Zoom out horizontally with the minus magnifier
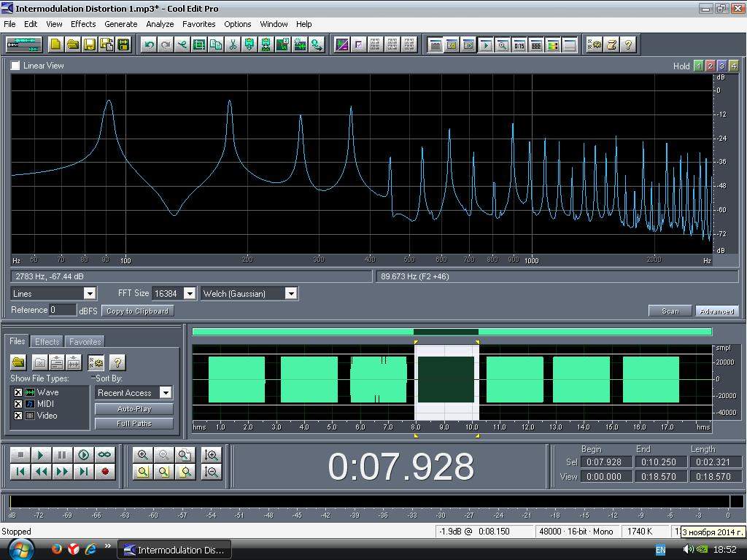The width and height of the screenshot is (747, 560). point(163,455)
